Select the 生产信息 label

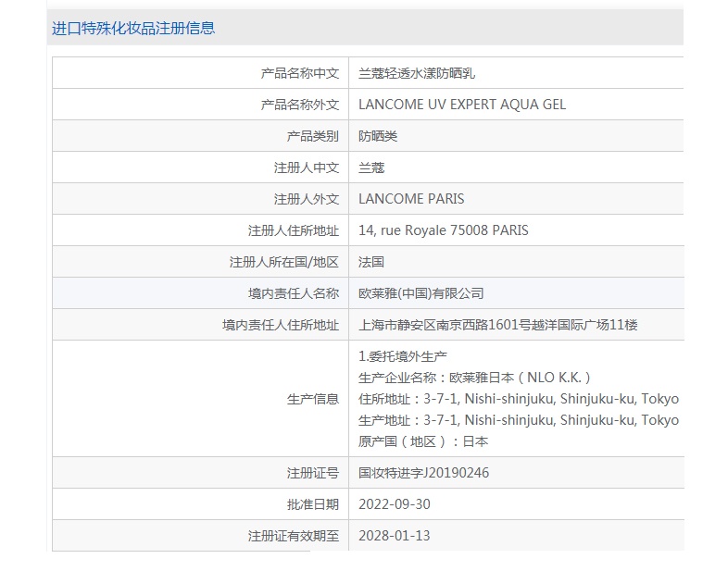coord(313,399)
